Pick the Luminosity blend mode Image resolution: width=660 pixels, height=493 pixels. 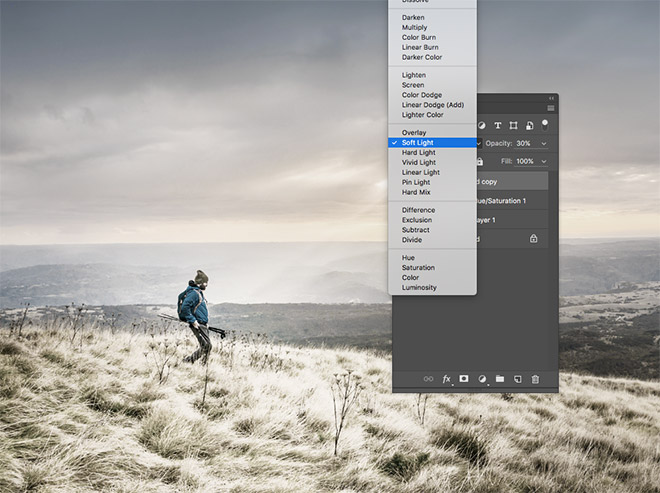pos(419,287)
